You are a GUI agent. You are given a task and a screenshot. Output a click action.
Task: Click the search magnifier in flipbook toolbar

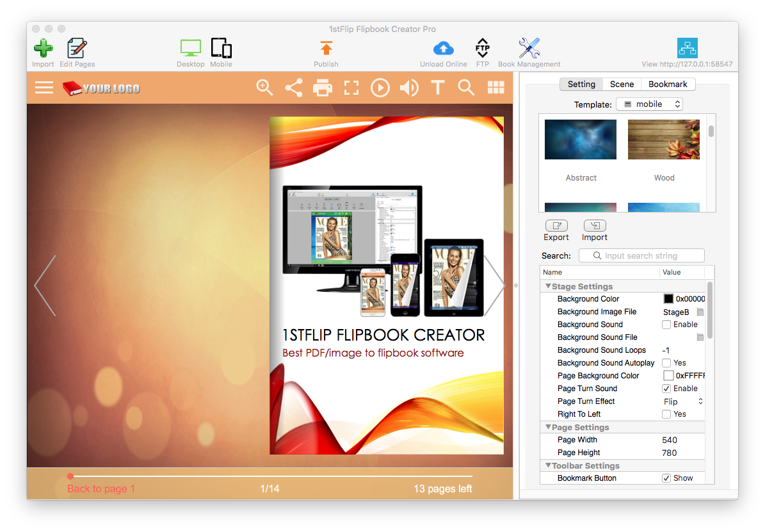(467, 88)
